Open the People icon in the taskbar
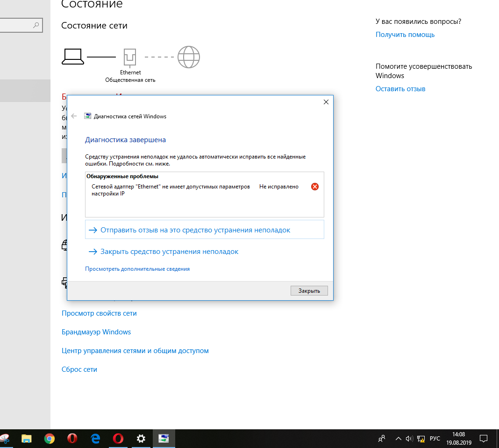The width and height of the screenshot is (499, 448). [382, 439]
